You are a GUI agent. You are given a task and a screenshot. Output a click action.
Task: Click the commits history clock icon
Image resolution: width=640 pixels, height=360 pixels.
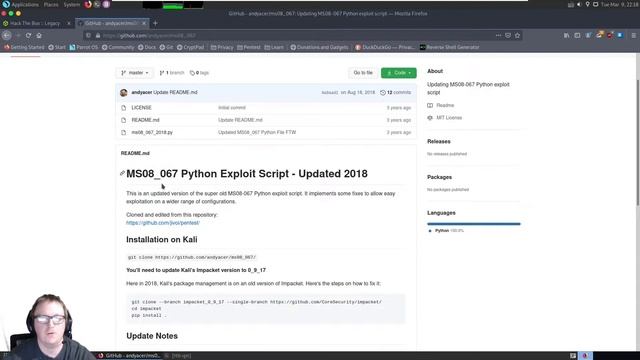tap(382, 93)
